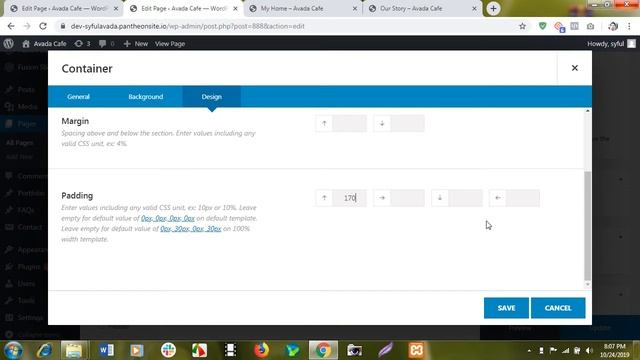Click the updates icon showing 3
Screen dimensions: 640x360
pos(82,44)
